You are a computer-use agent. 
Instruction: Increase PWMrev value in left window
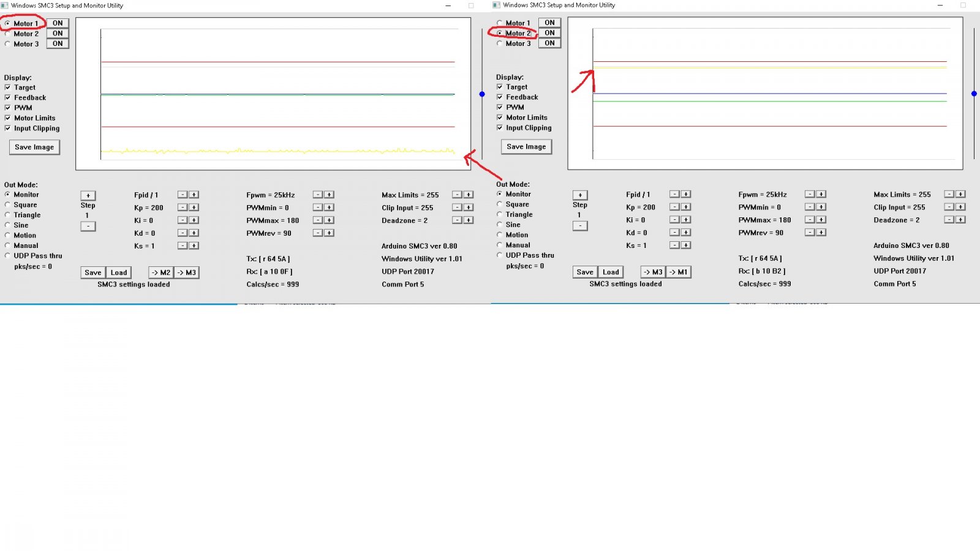click(329, 233)
